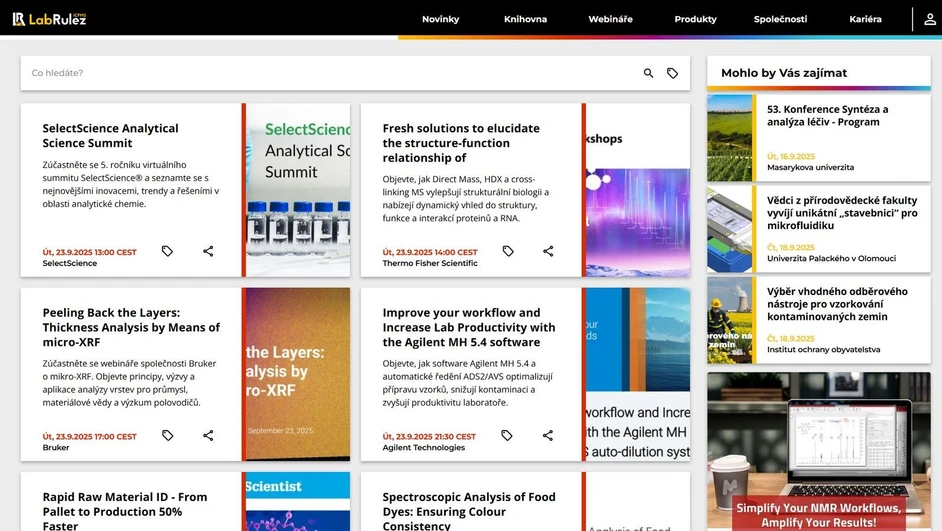Viewport: 942px width, 531px height.
Task: Open the NMR Workflows advertisement banner
Action: (818, 452)
